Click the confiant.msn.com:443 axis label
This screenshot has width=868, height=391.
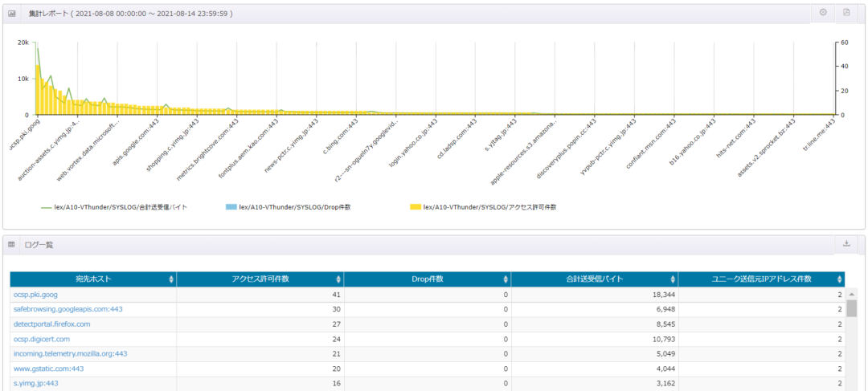click(x=650, y=142)
